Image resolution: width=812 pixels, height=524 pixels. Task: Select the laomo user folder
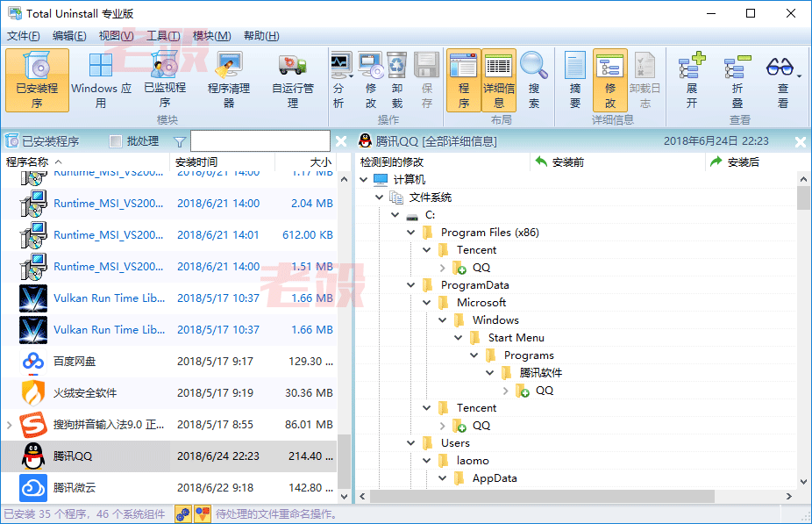tap(473, 461)
